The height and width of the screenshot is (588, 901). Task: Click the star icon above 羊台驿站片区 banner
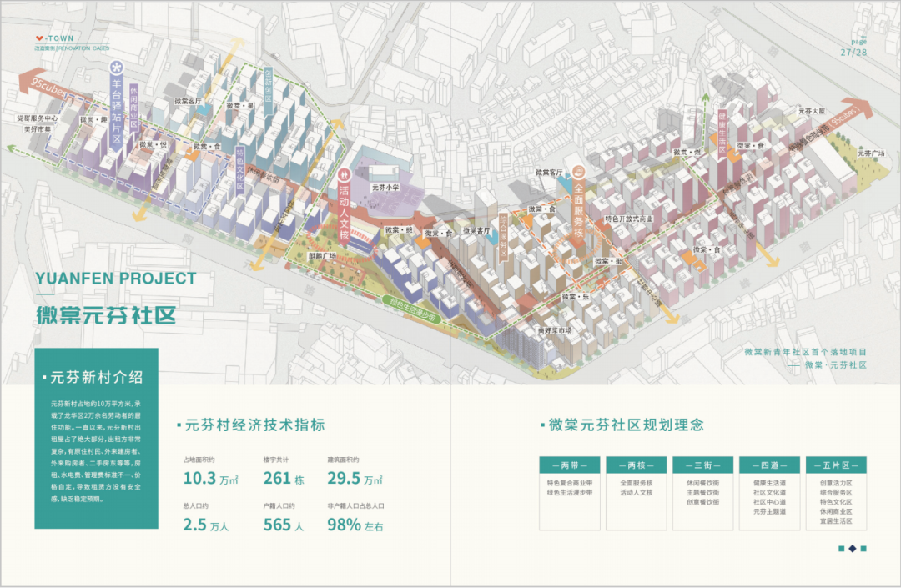pos(117,68)
